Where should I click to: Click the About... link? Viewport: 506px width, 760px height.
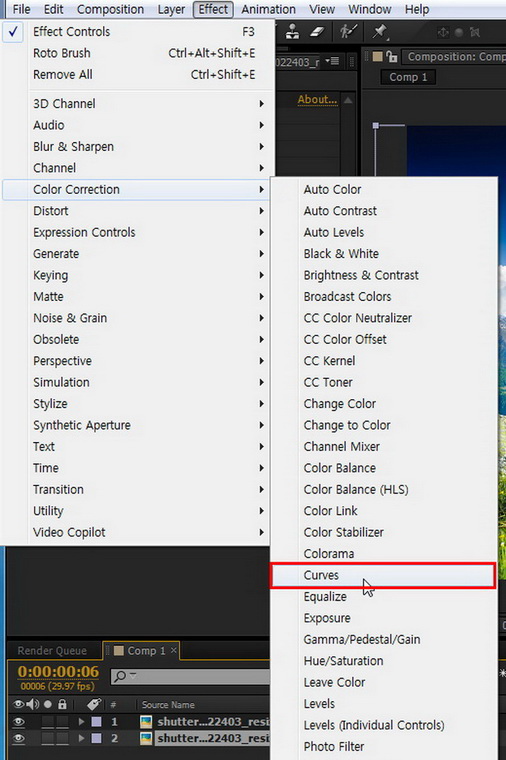tap(317, 99)
